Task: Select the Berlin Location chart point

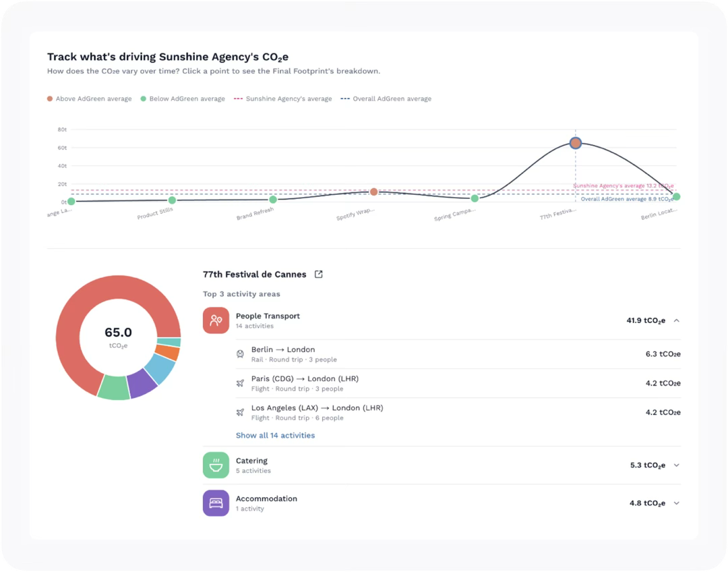Action: click(x=677, y=196)
